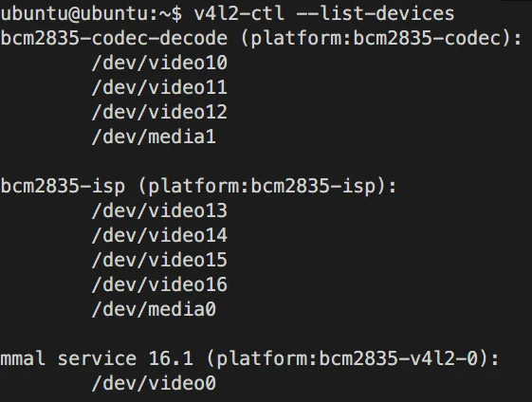Click the --list-devices option in the command
This screenshot has width=532, height=402.
[376, 13]
